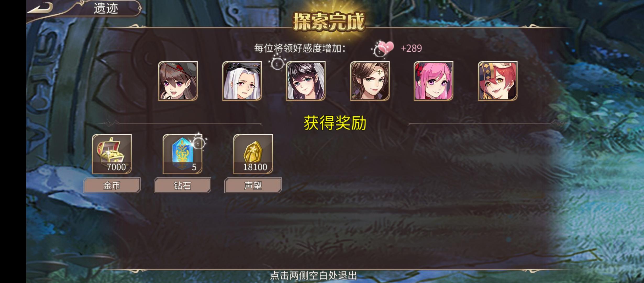This screenshot has height=283, width=644.
Task: Tap the 探索完成 banner title
Action: (329, 21)
